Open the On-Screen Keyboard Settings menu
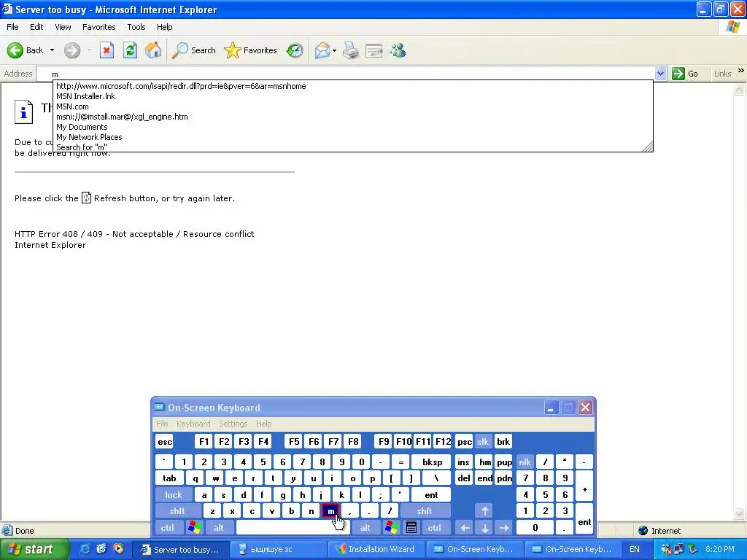This screenshot has height=560, width=747. pyautogui.click(x=233, y=424)
